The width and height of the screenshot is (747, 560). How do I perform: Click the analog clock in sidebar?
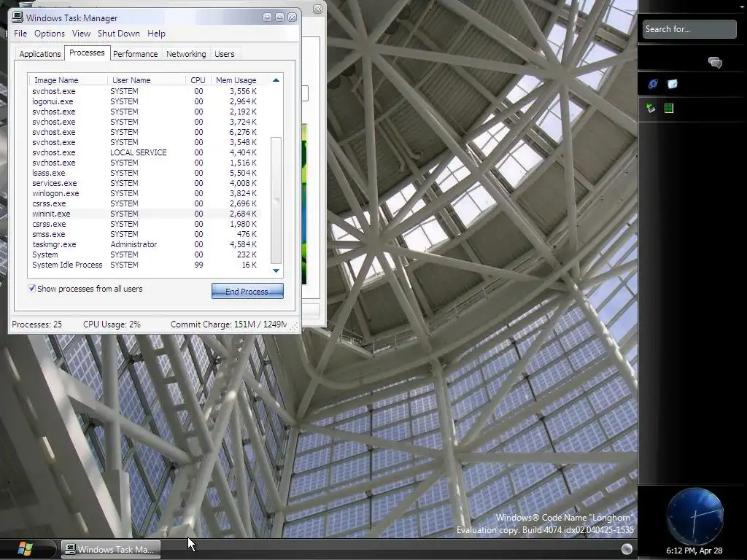pyautogui.click(x=695, y=516)
